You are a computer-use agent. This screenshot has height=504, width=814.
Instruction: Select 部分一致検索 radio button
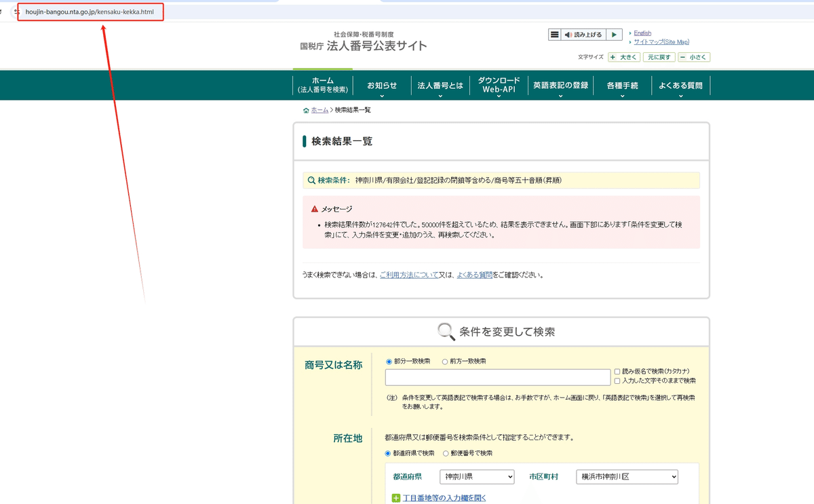tap(389, 362)
